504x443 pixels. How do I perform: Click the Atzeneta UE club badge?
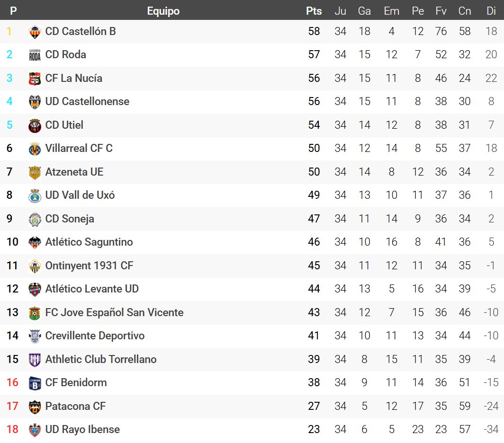pyautogui.click(x=35, y=172)
